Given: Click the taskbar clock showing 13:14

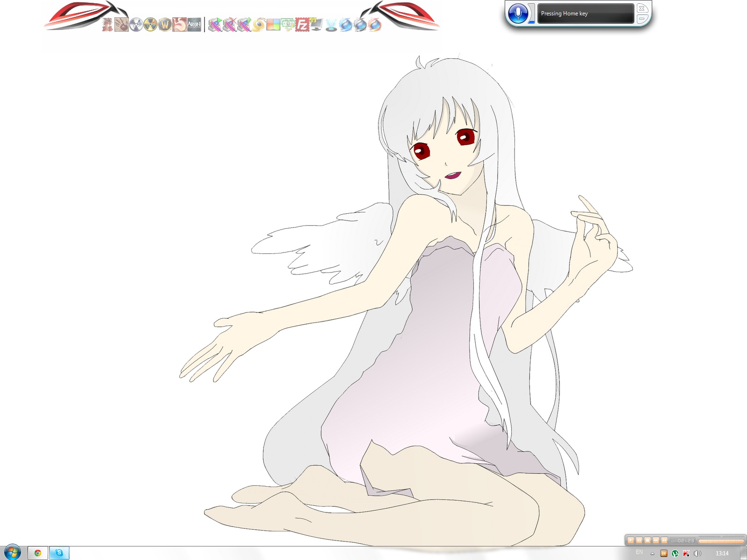Looking at the screenshot, I should tap(722, 553).
